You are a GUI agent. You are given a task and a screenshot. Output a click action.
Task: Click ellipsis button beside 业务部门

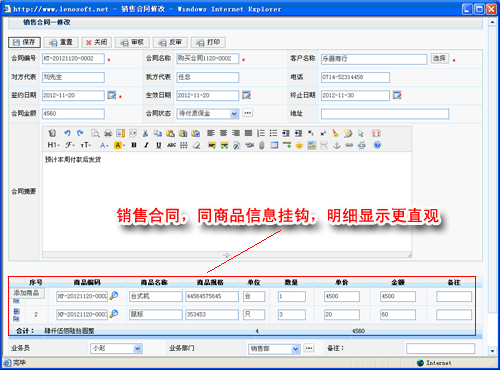coord(309,348)
